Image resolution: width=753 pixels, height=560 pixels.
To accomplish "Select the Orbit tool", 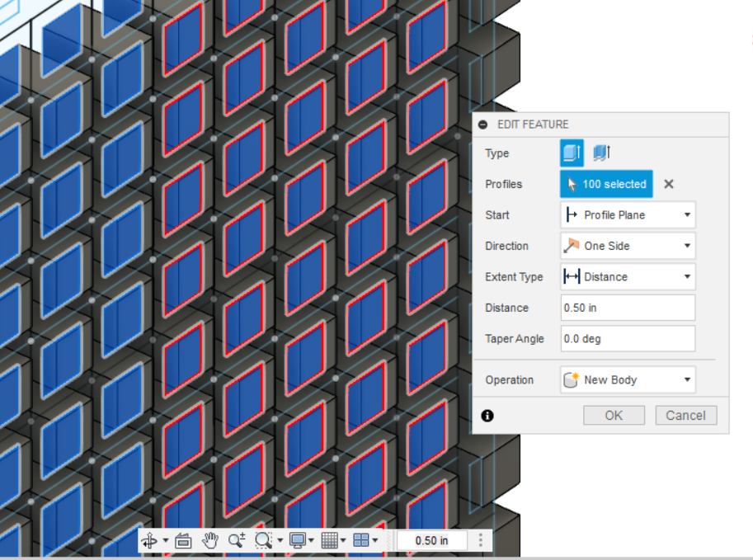I will (x=149, y=541).
